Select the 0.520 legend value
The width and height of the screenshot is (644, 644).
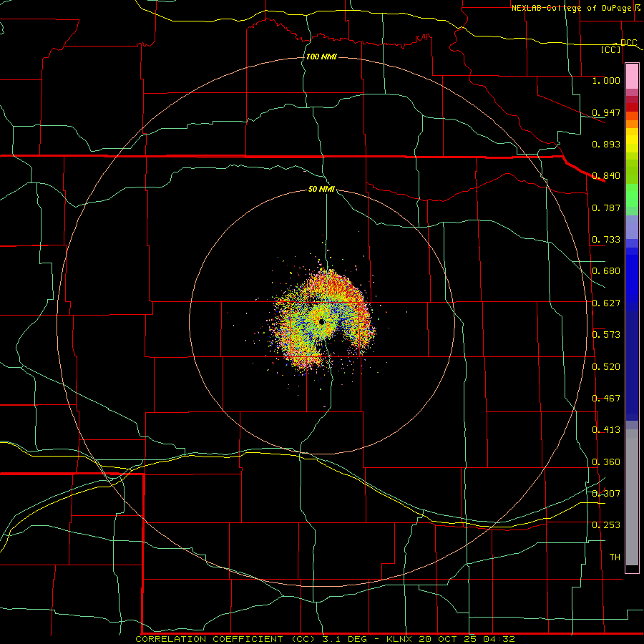coord(606,367)
